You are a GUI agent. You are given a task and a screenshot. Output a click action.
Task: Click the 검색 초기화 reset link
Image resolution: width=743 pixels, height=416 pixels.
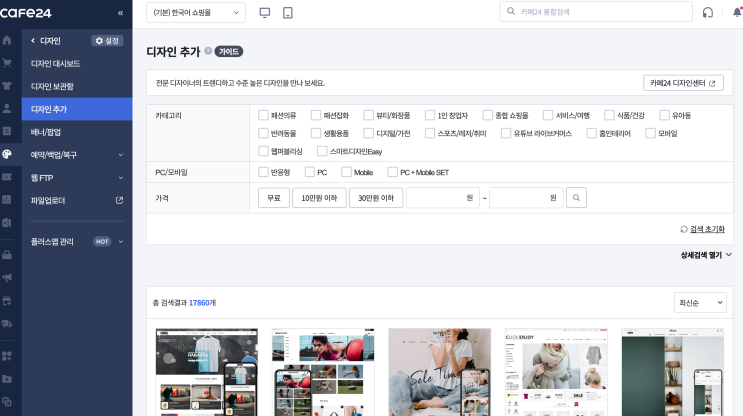[702, 229]
